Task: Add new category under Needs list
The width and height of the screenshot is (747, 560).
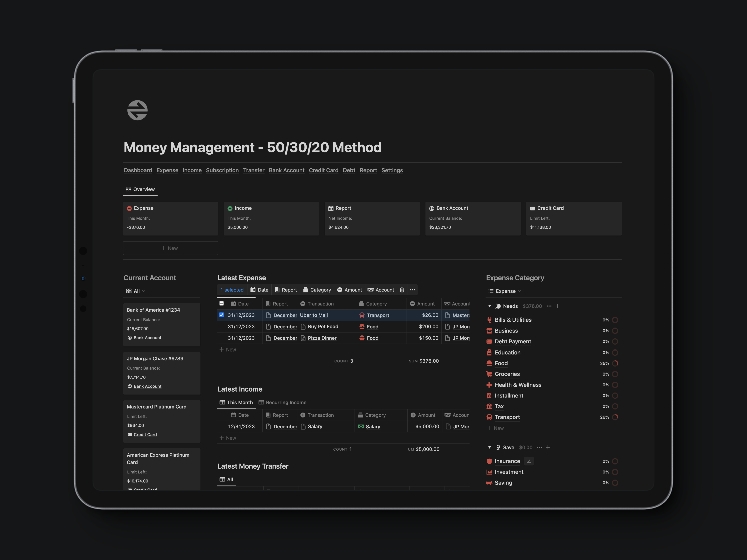Action: click(x=495, y=428)
